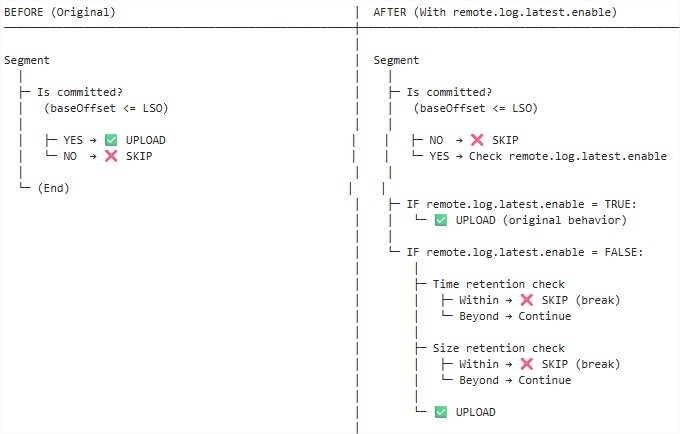This screenshot has height=434, width=680.
Task: Click the BEFORE (Original) header text
Action: coord(60,12)
